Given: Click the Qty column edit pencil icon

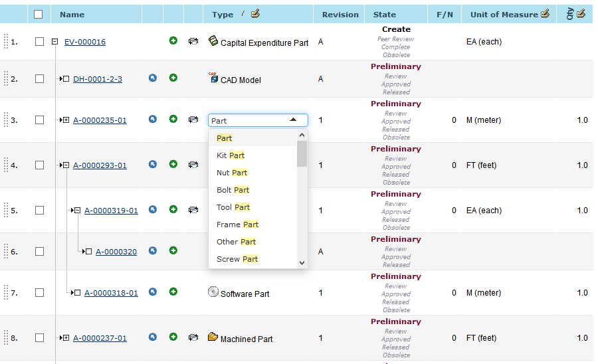Looking at the screenshot, I should pos(581,14).
